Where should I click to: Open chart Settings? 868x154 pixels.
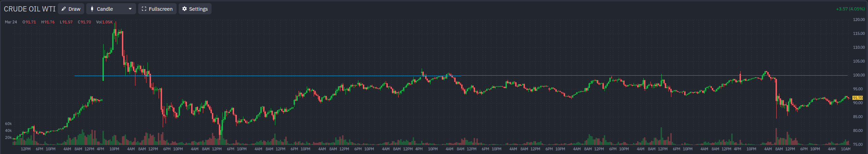[x=195, y=9]
